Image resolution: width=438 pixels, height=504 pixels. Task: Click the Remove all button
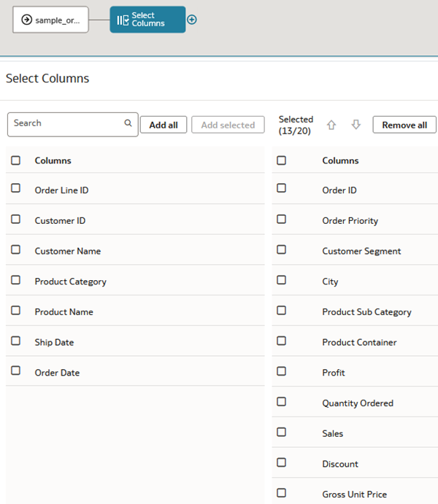404,125
